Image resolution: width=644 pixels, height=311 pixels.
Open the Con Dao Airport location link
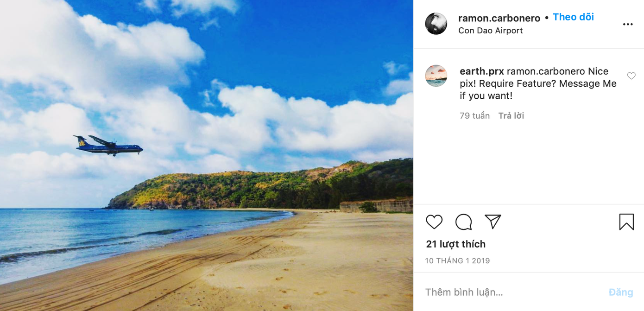pos(490,31)
